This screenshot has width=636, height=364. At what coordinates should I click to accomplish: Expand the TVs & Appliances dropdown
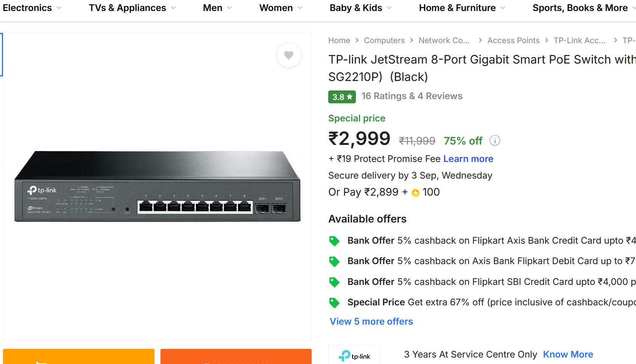point(132,8)
